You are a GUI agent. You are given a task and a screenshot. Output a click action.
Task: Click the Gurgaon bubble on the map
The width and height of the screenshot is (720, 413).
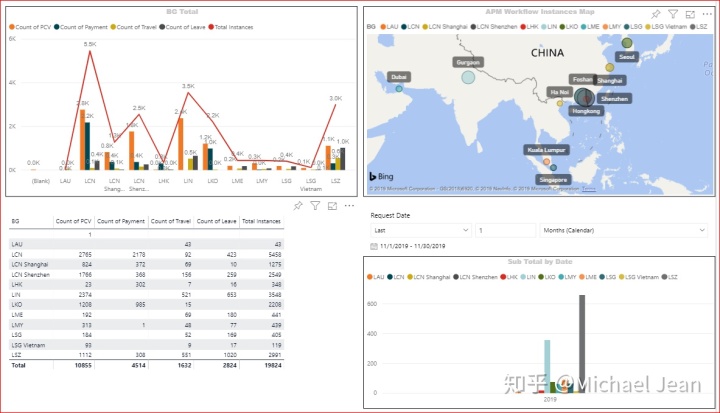click(468, 77)
